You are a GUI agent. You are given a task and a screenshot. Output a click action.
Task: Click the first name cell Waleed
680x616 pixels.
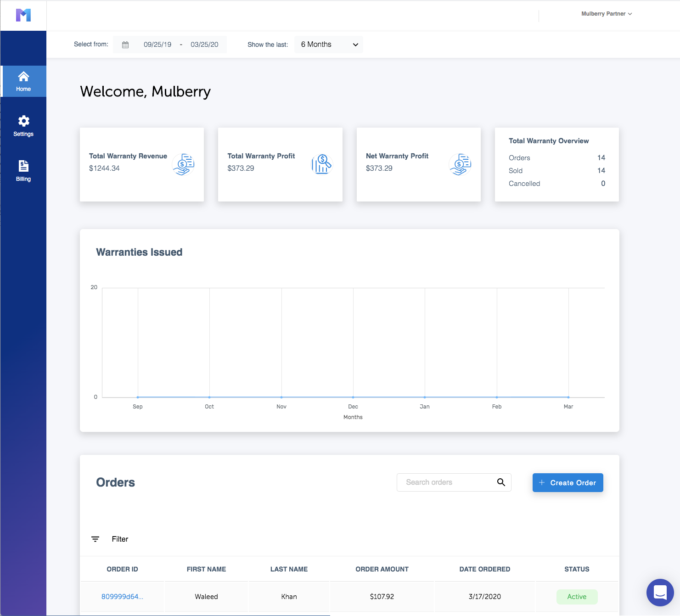[x=206, y=597]
